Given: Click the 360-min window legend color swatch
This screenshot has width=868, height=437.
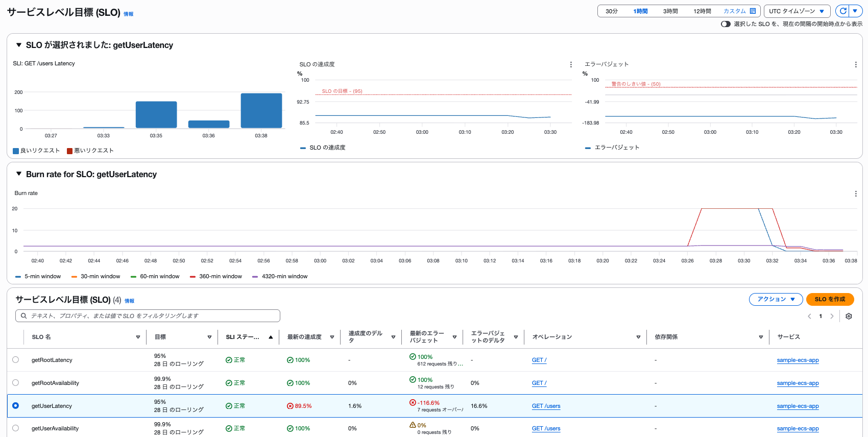Looking at the screenshot, I should pos(192,277).
